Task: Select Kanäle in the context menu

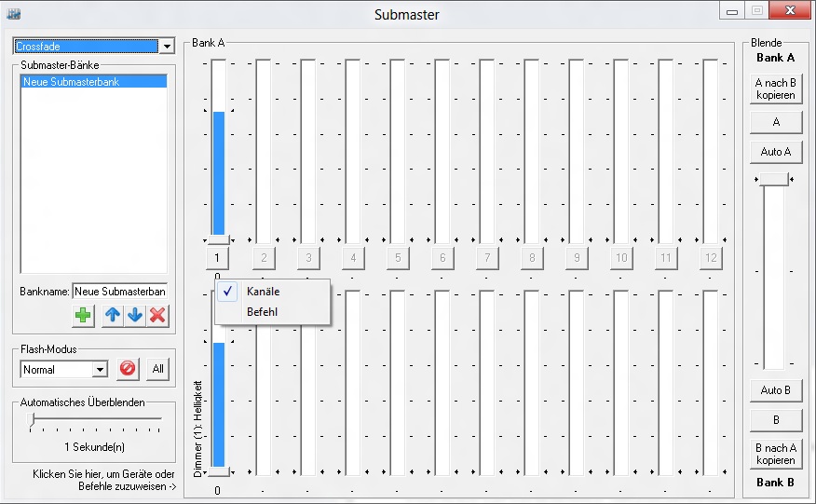Action: pyautogui.click(x=272, y=292)
